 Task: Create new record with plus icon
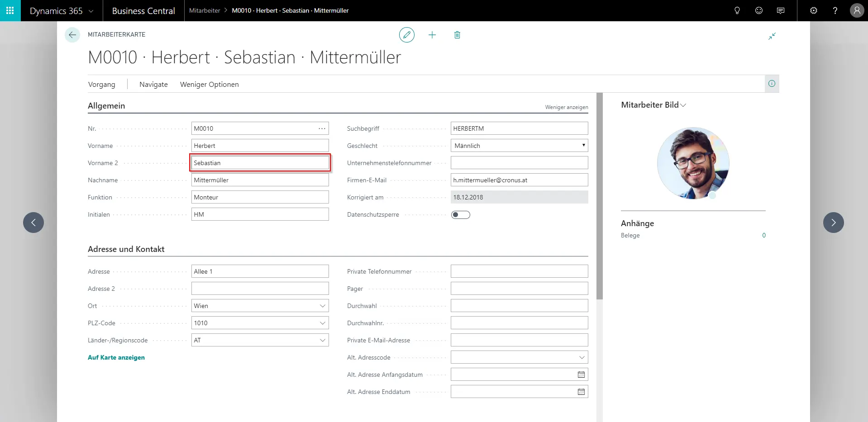click(432, 35)
